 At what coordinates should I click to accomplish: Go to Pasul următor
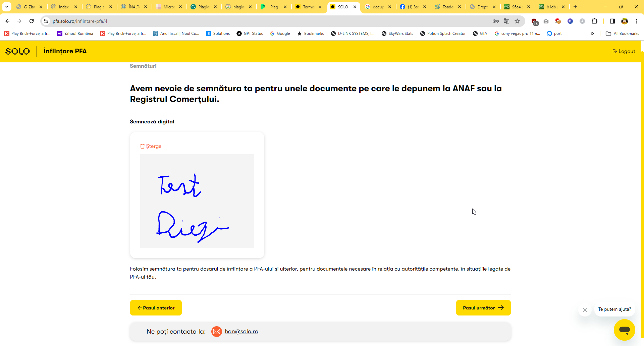(483, 308)
